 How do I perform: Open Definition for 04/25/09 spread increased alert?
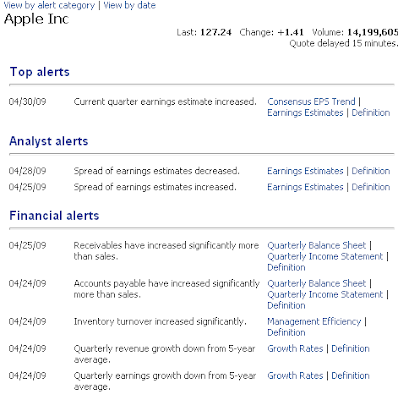(371, 187)
